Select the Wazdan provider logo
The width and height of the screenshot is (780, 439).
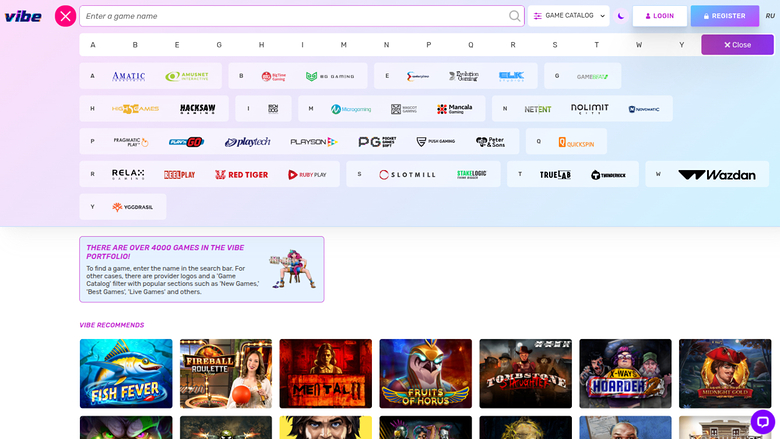[x=717, y=175]
